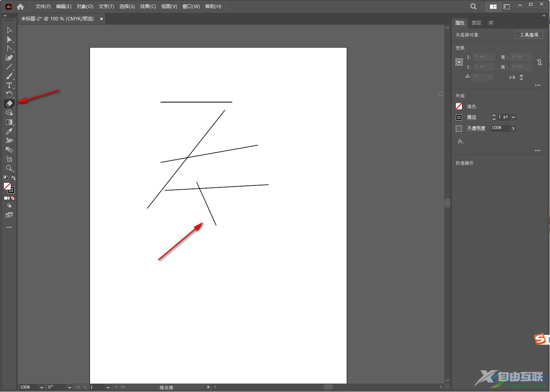Click the opacity 100% input field
Viewport: 550px width, 392px height.
point(500,128)
